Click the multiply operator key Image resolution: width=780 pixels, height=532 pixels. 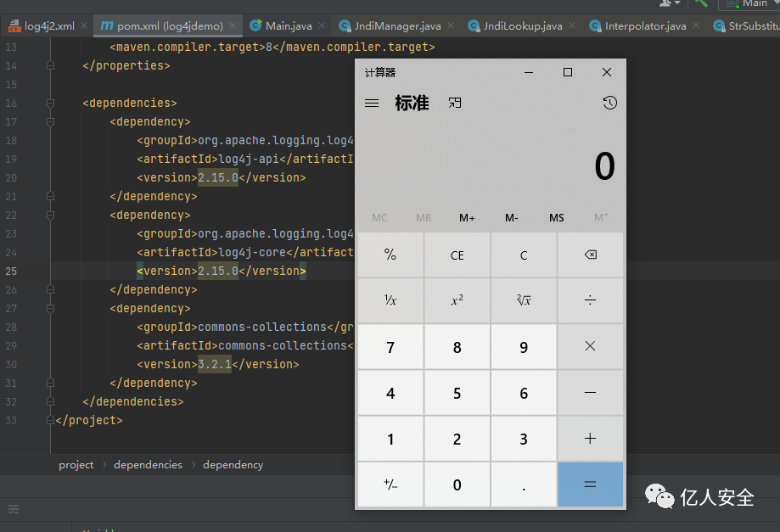click(x=591, y=346)
